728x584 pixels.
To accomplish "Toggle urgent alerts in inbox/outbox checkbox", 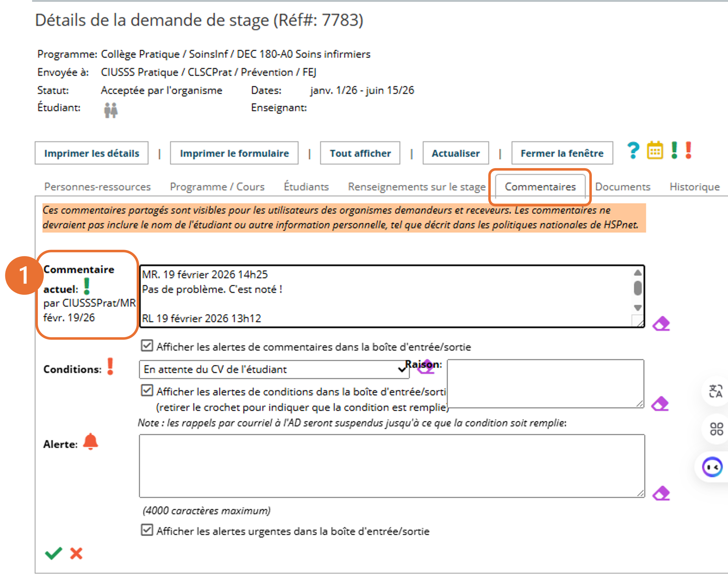I will (147, 530).
